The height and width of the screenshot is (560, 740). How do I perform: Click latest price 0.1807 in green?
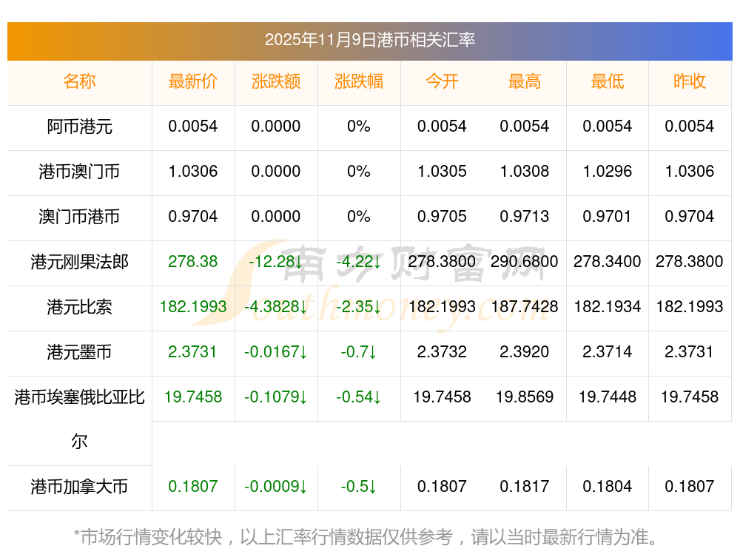(x=193, y=487)
